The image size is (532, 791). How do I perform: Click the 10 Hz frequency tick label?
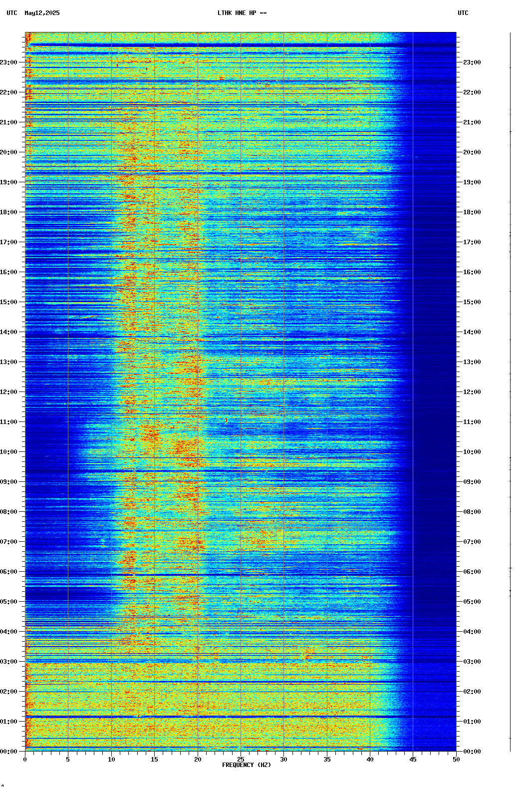point(111,760)
